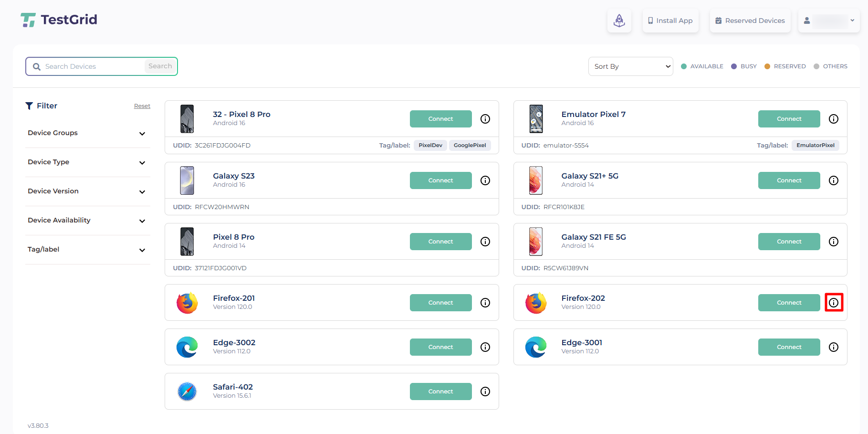The width and height of the screenshot is (868, 434).
Task: Open Reserved Devices page
Action: 750,21
